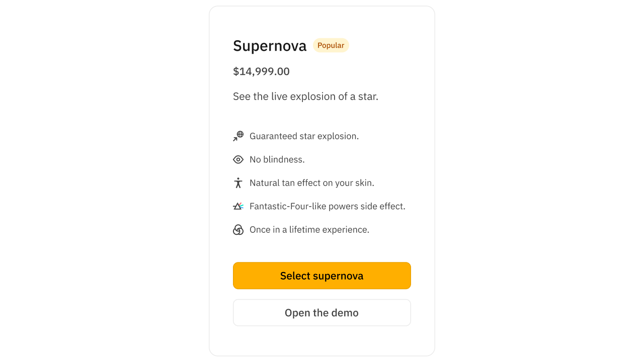Open the demo via its button
Screen dimensions: 644x362
tap(321, 312)
